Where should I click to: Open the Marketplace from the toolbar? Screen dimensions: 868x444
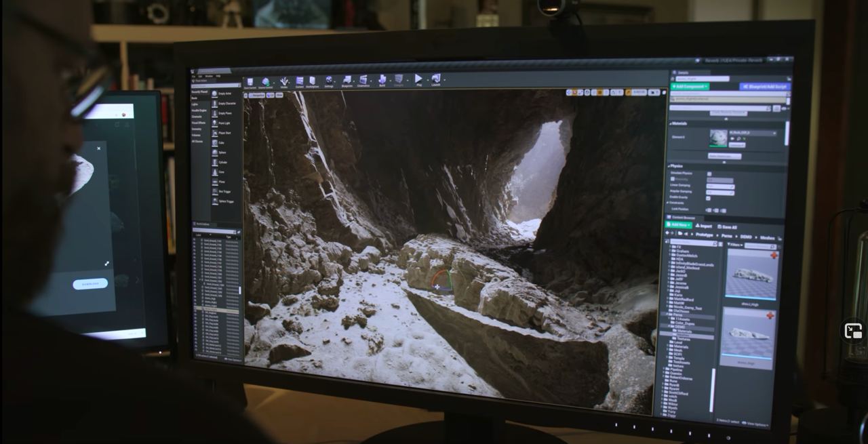point(312,81)
